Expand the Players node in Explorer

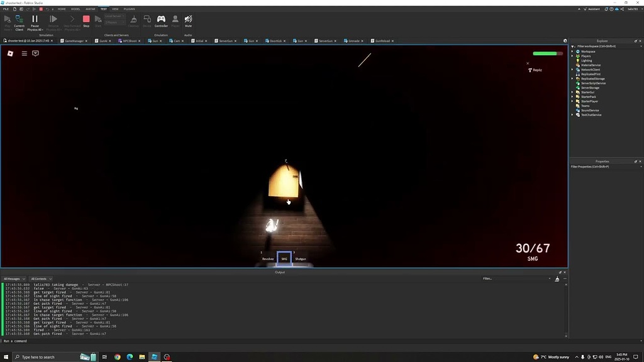[x=572, y=56]
